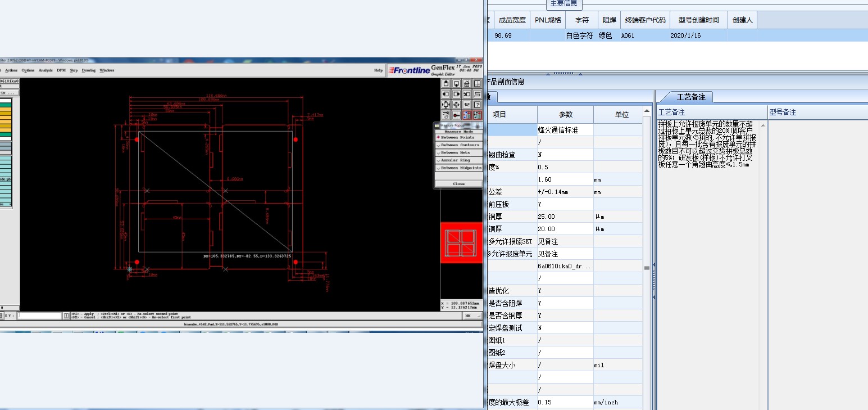Click the S-shaped icon in GenFlex toolbar

point(477,94)
